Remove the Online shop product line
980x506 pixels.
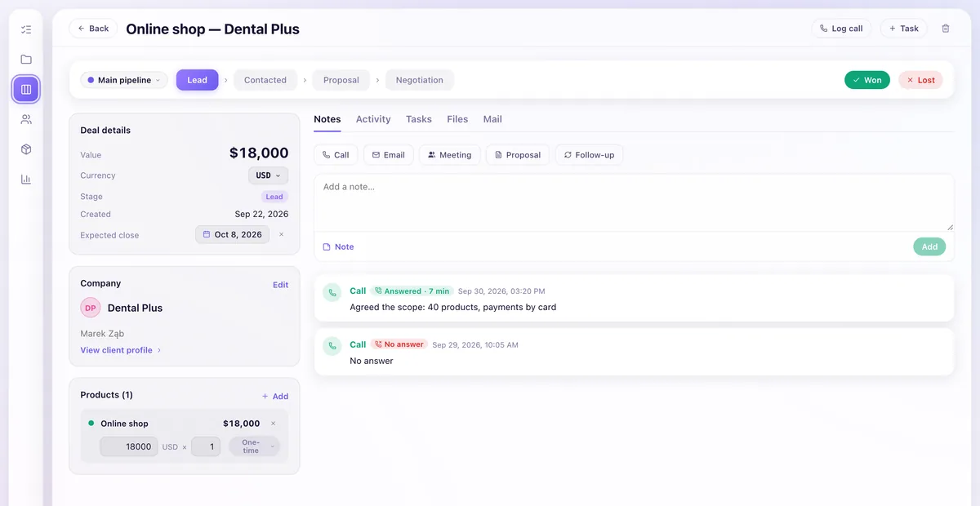pos(273,424)
